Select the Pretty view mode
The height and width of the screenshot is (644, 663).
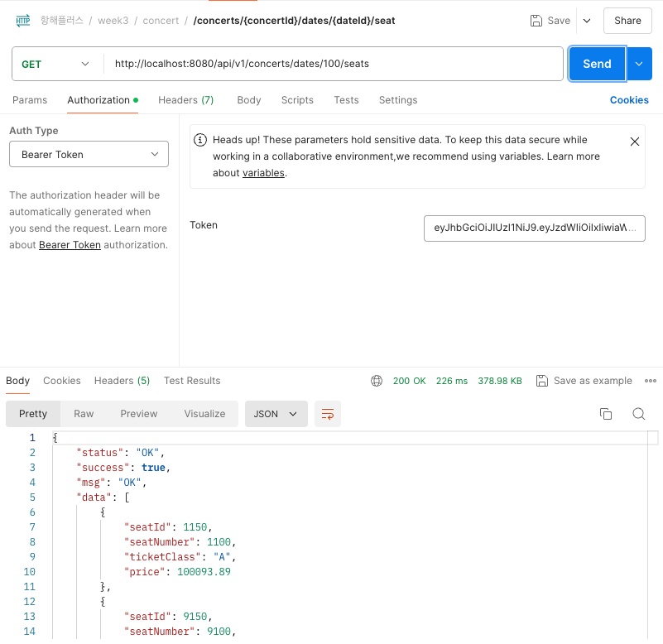33,414
